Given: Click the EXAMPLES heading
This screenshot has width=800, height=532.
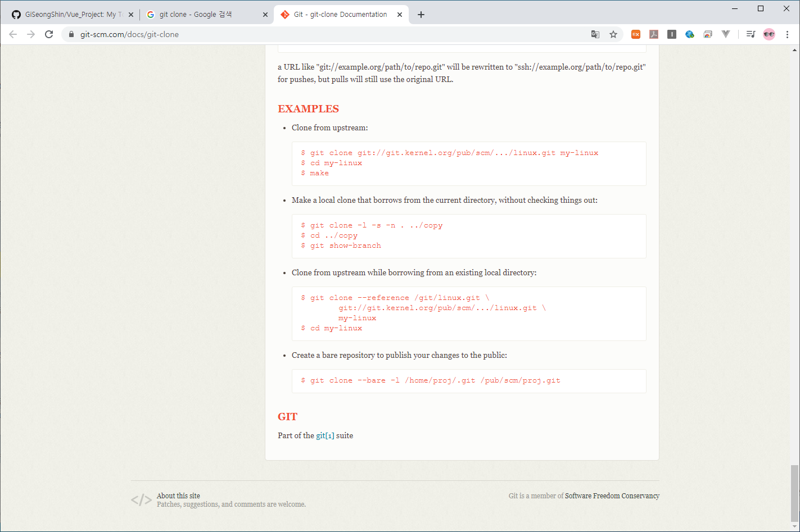Looking at the screenshot, I should (308, 109).
